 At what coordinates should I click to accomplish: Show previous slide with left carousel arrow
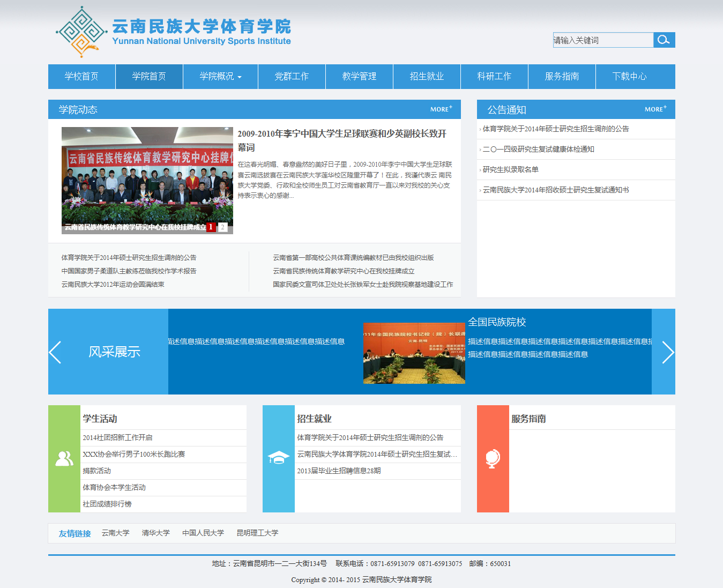coord(55,352)
